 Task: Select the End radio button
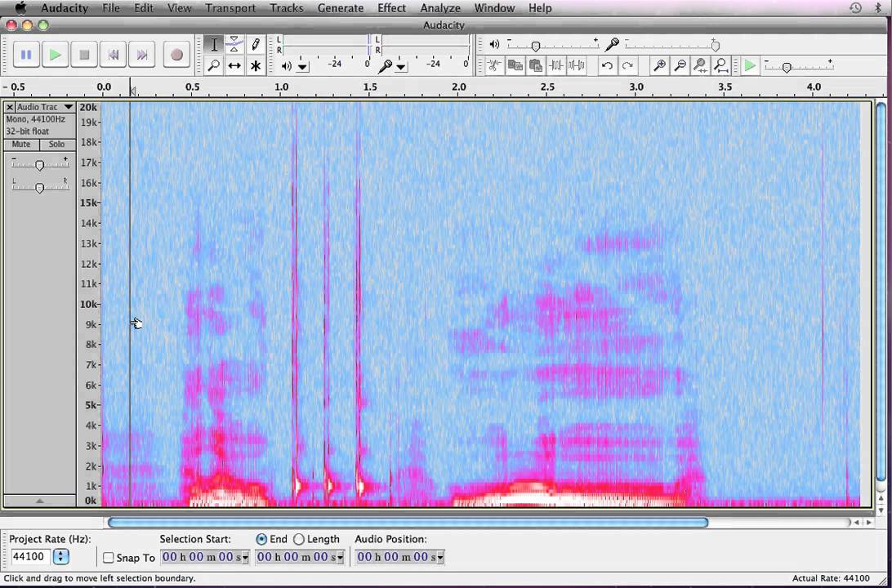261,539
